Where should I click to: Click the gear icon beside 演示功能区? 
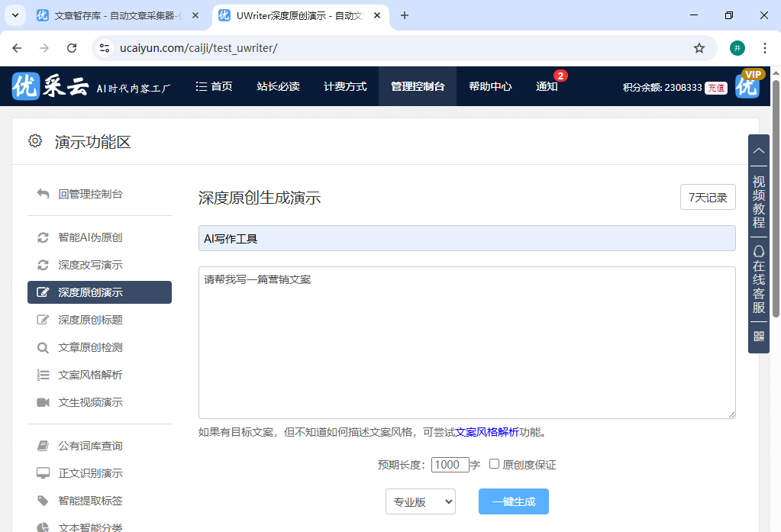click(x=34, y=141)
